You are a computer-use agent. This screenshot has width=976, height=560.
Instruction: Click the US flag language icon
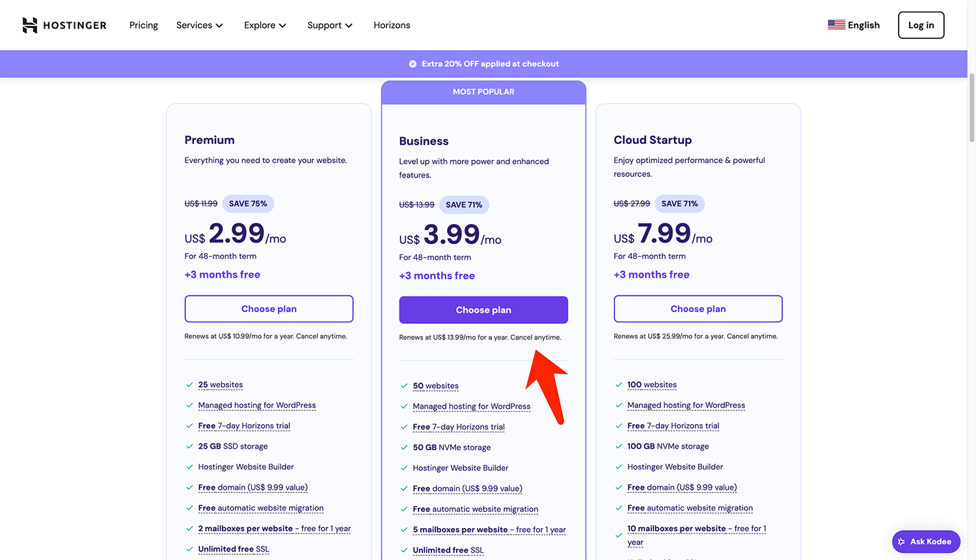click(836, 25)
